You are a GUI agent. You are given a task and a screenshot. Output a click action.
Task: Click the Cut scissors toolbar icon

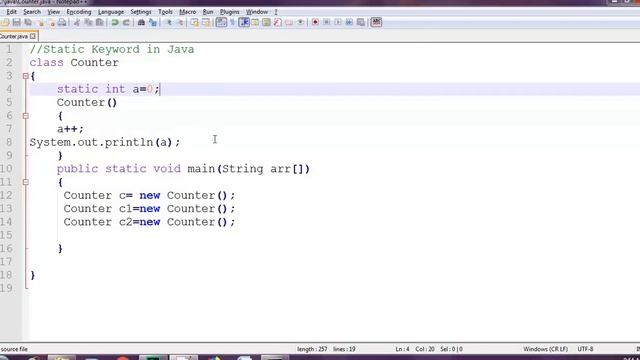(77, 22)
